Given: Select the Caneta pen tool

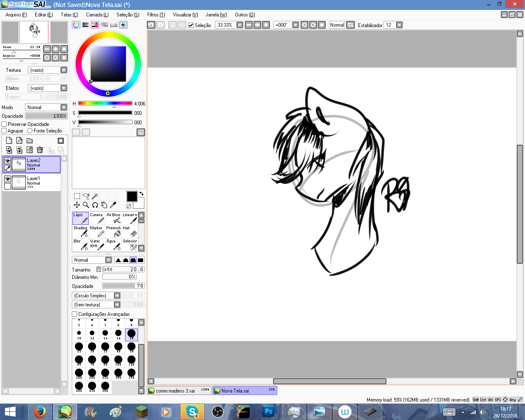Looking at the screenshot, I should [97, 218].
